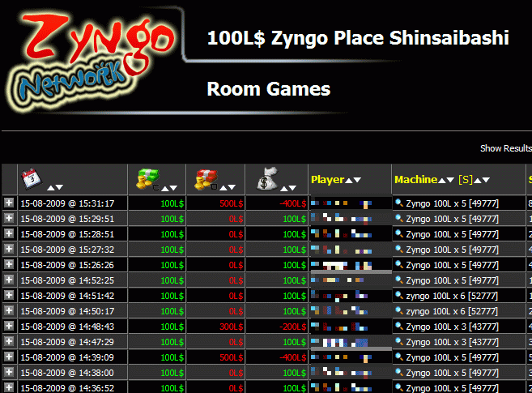This screenshot has width=532, height=393.
Task: Click magnifier icon in the 14:39:09 row
Action: pos(399,357)
